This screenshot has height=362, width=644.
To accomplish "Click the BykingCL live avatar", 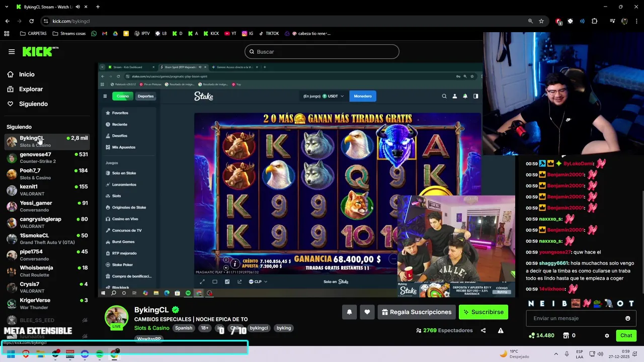I will (116, 317).
